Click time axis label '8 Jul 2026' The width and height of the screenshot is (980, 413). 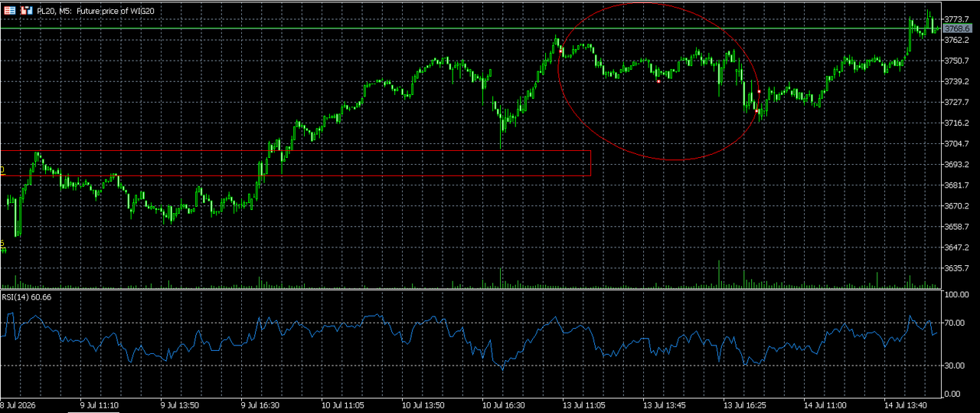(x=18, y=404)
